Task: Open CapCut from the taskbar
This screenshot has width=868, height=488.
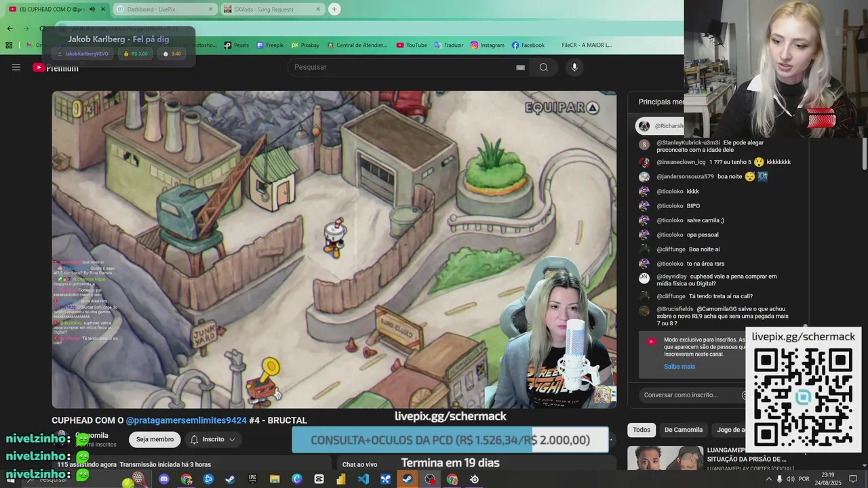Action: click(319, 479)
